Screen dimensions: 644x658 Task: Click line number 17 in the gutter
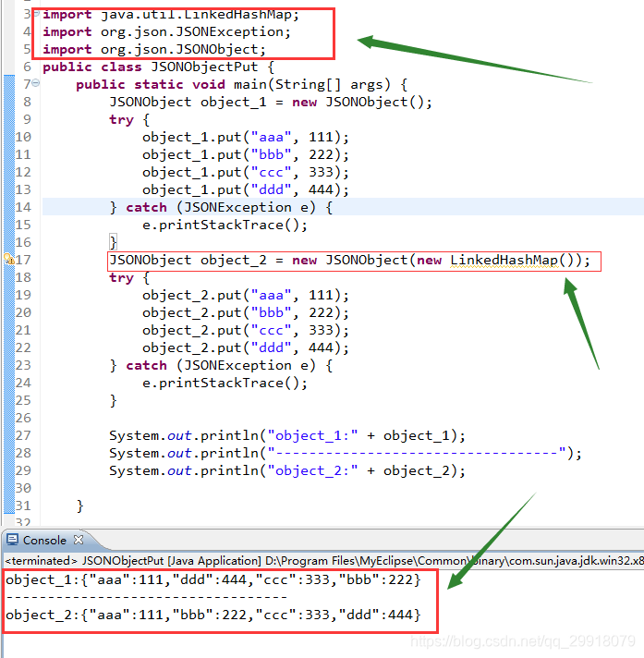click(x=23, y=260)
